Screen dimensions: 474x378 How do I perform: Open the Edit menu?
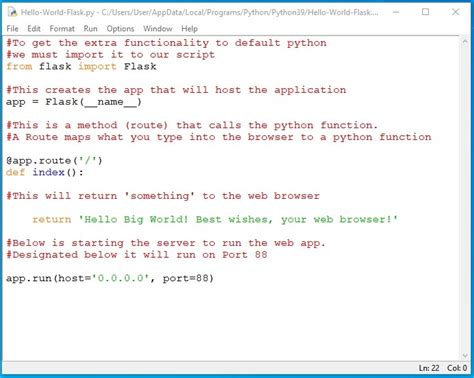pyautogui.click(x=34, y=29)
